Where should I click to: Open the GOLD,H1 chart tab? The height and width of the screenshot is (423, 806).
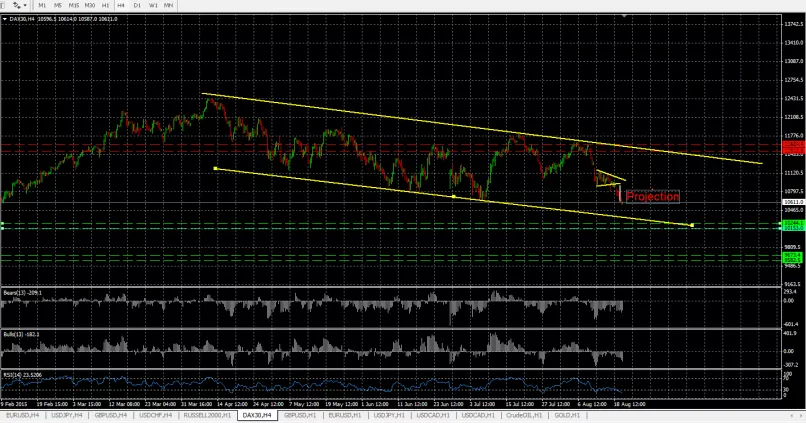click(x=567, y=415)
